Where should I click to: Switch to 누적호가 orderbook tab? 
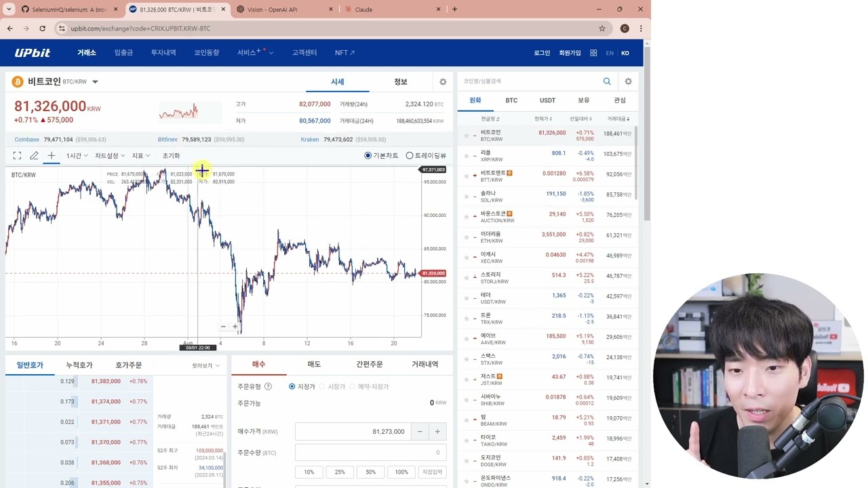[79, 365]
